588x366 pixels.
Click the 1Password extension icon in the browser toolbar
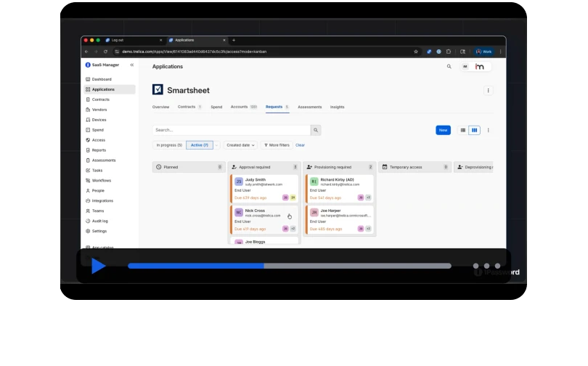coord(438,52)
